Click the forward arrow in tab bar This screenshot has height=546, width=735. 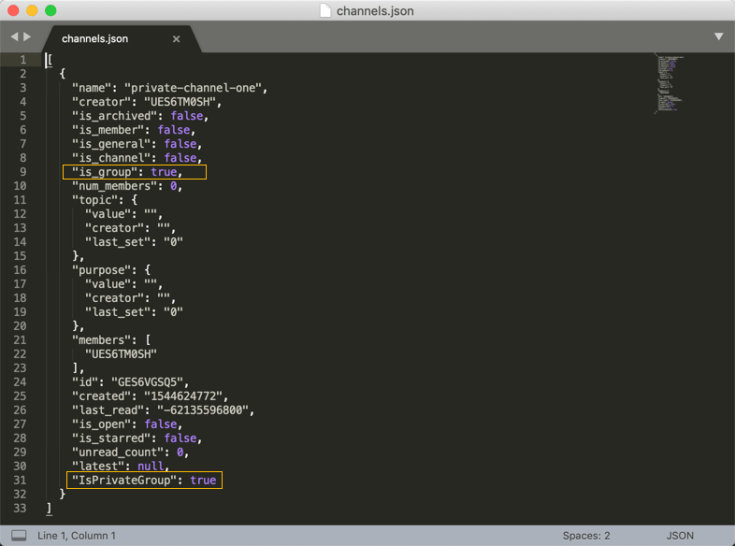pyautogui.click(x=27, y=37)
